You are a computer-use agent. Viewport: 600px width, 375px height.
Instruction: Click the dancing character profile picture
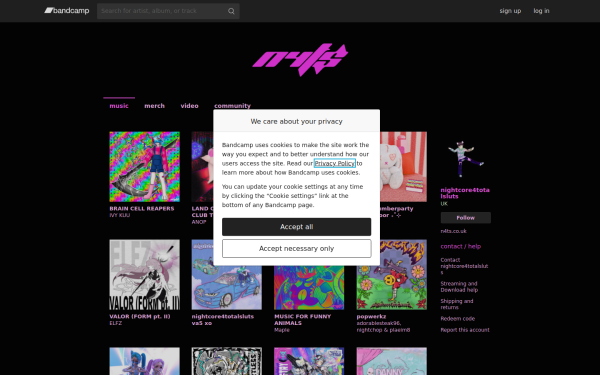(466, 158)
